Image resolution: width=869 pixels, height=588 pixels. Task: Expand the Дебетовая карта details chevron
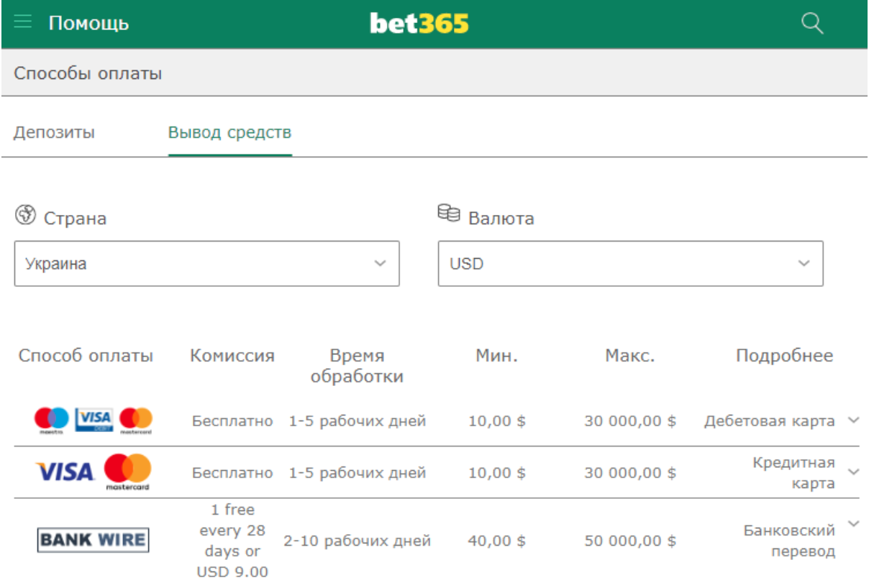click(x=854, y=420)
